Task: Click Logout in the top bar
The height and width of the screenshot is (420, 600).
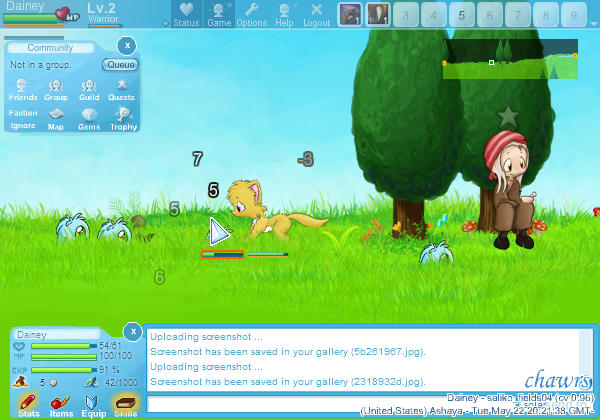Action: click(316, 15)
